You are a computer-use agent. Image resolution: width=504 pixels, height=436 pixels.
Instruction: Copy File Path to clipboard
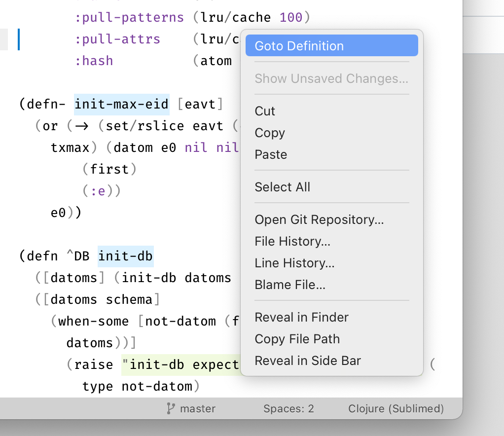point(297,339)
